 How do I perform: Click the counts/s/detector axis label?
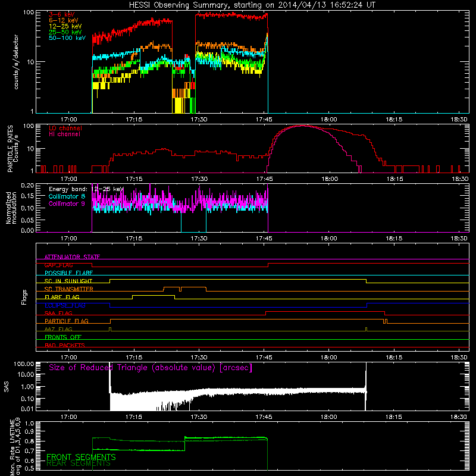[x=16, y=62]
